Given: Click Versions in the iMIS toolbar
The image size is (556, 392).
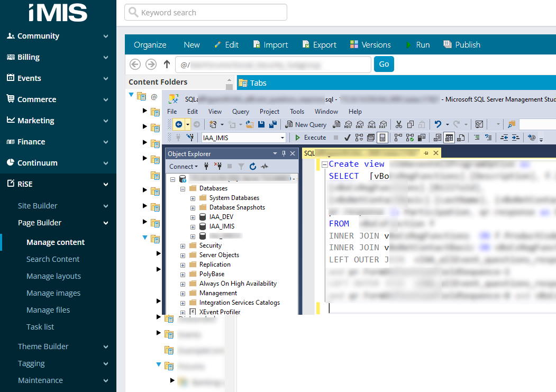Looking at the screenshot, I should (370, 44).
